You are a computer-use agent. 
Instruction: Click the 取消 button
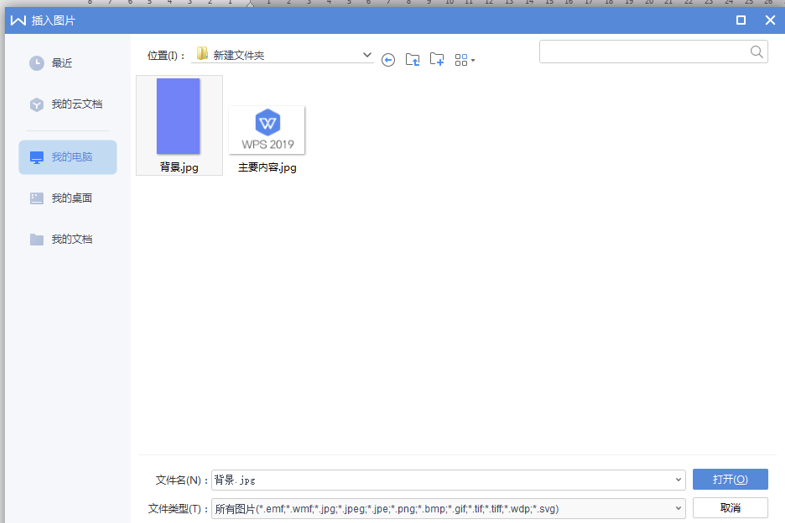click(730, 508)
